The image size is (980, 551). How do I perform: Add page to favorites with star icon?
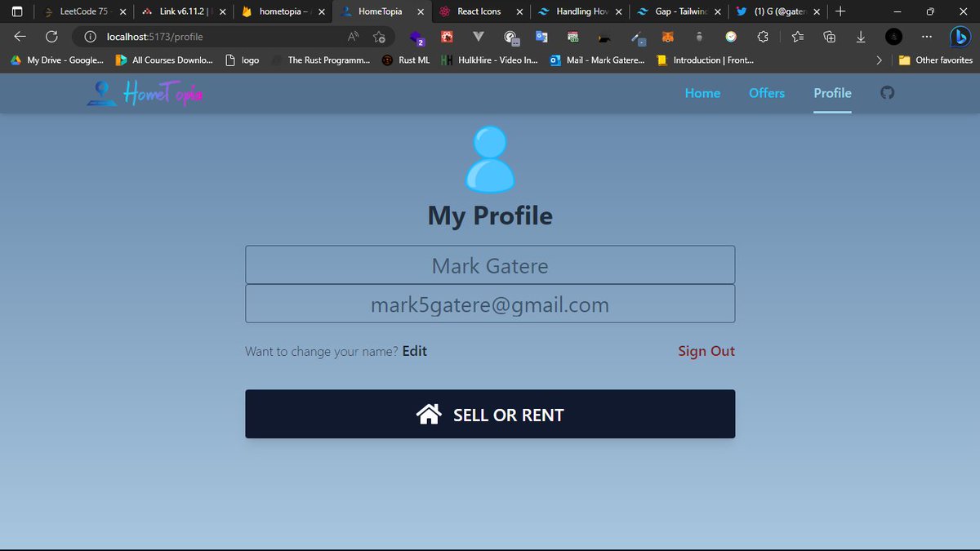(x=380, y=37)
